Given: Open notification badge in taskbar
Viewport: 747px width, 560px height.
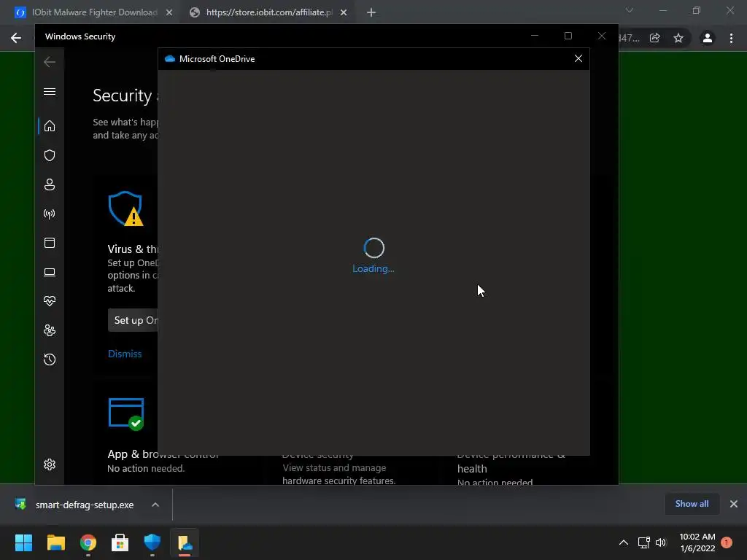Looking at the screenshot, I should click(727, 542).
